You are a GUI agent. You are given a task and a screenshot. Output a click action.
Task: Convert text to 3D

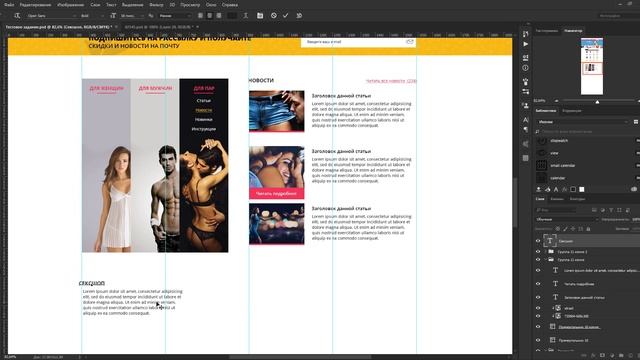[x=299, y=16]
